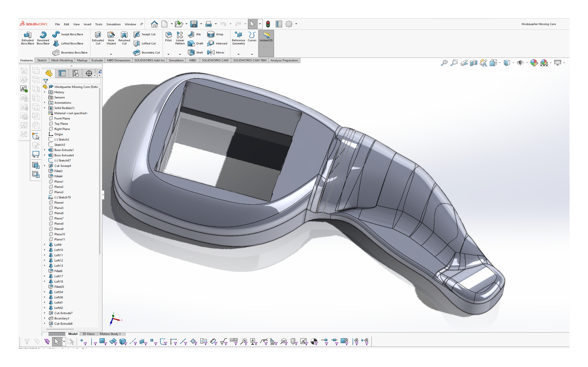Click the Extruded Boss/Base tool
The height and width of the screenshot is (367, 588).
[x=27, y=38]
